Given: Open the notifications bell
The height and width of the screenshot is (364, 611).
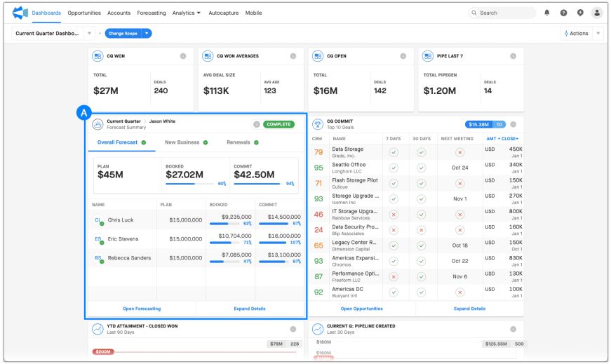Looking at the screenshot, I should (x=546, y=13).
